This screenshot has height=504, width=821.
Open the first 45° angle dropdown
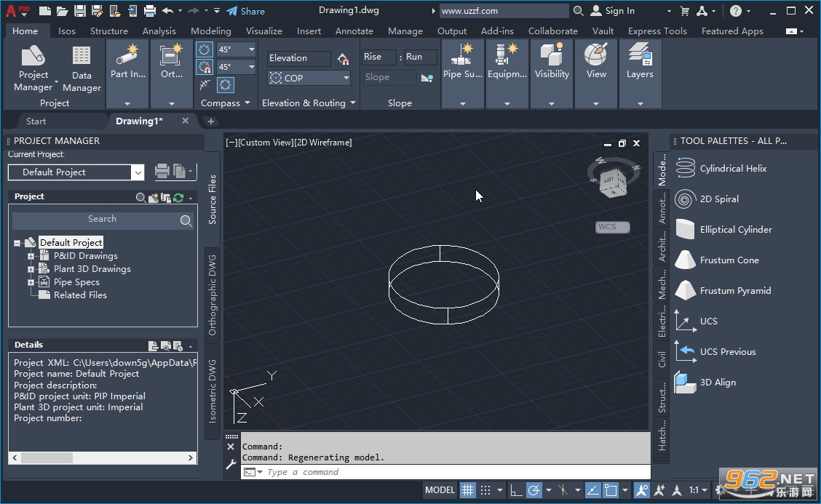tap(251, 49)
